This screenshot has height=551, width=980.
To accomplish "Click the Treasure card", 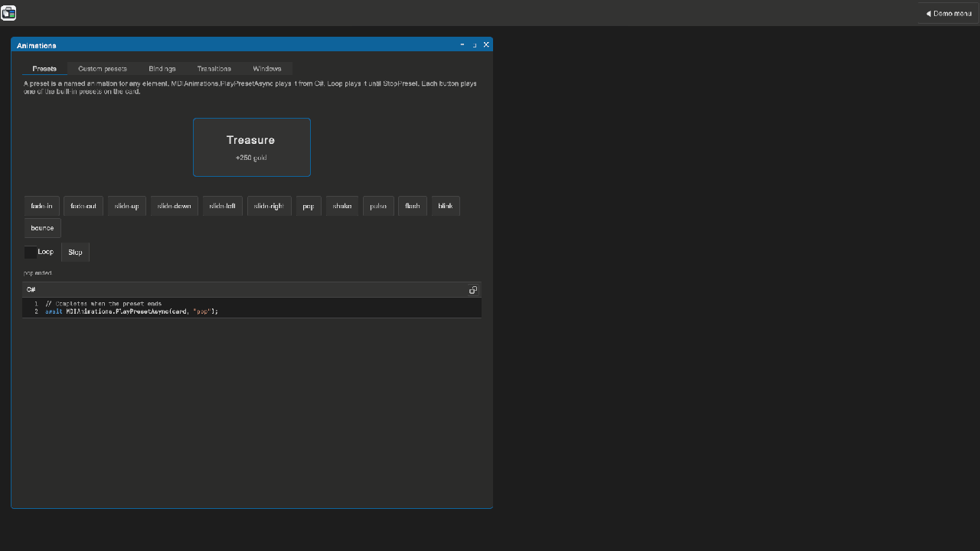I will (252, 147).
